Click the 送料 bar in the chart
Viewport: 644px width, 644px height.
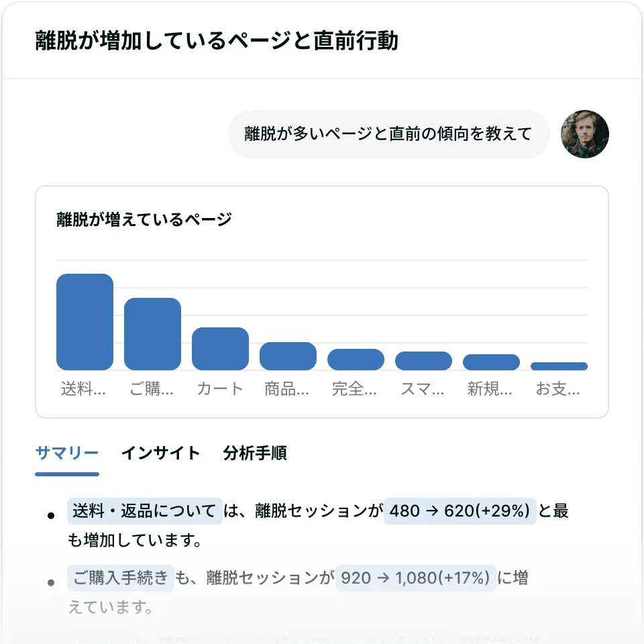tap(85, 322)
